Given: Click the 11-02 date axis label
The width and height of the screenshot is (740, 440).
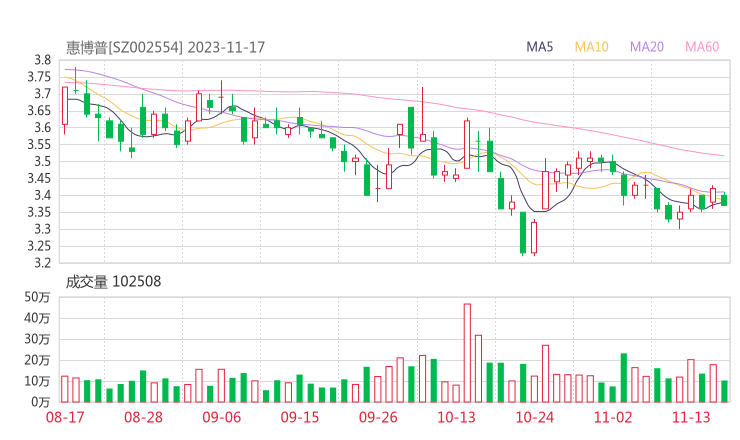Looking at the screenshot, I should point(613,417).
